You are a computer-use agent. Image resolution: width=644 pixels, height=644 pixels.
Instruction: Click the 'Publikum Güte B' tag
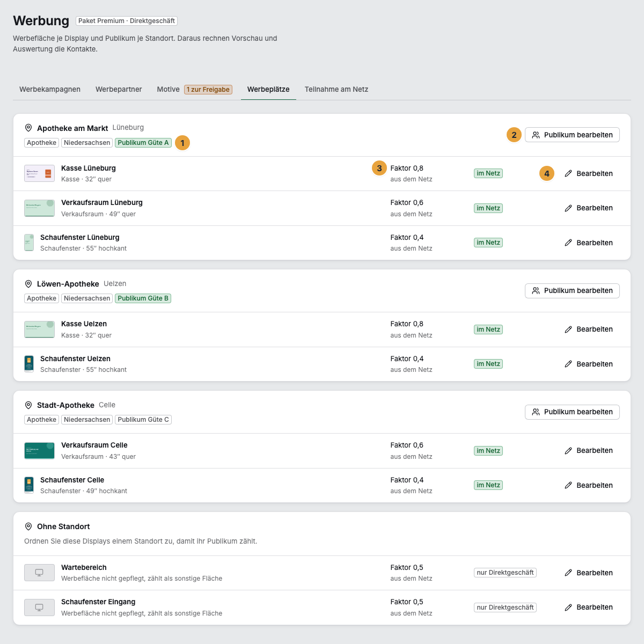click(143, 298)
